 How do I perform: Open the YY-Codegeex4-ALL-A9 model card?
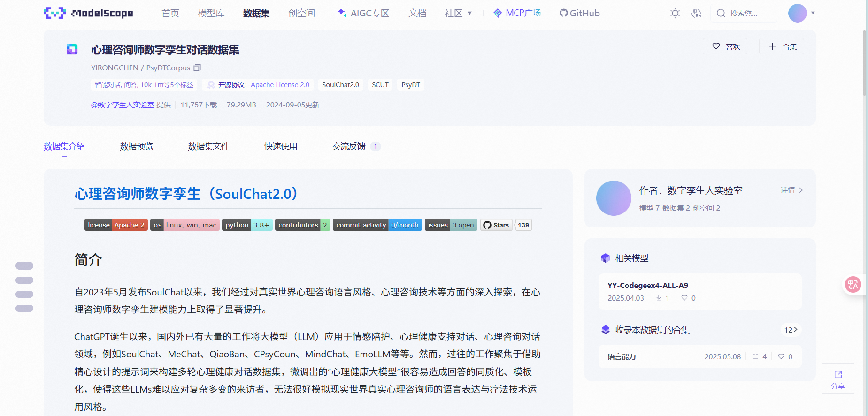(700, 291)
